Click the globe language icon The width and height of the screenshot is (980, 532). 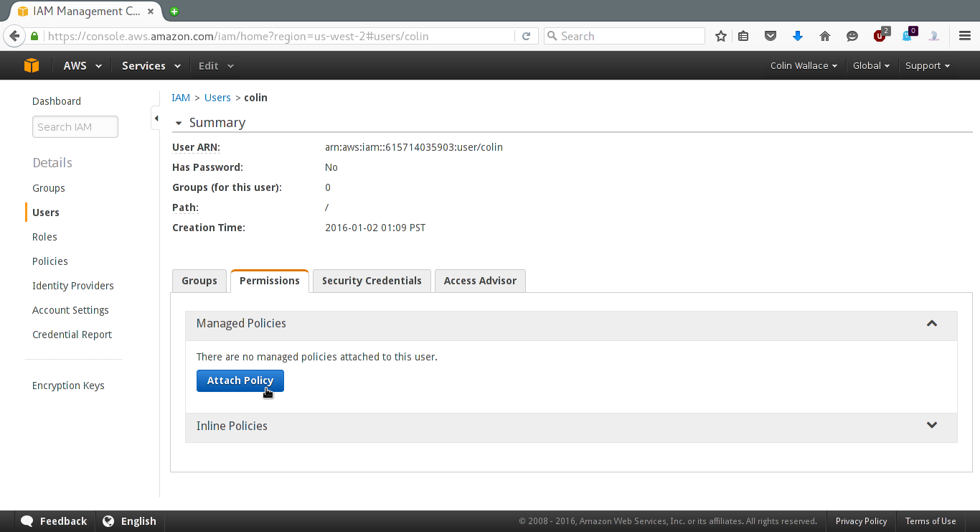(108, 521)
